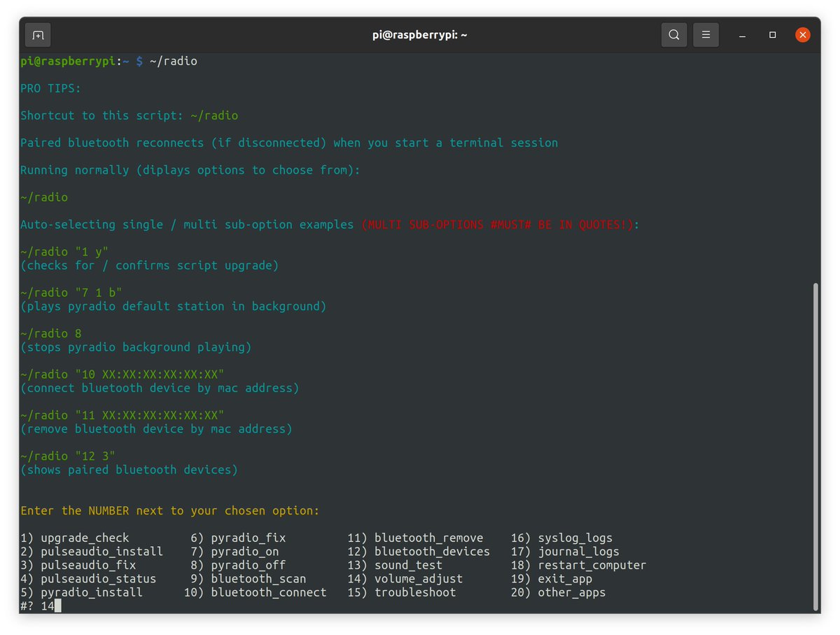Click option 11) bluetooth_remove
Screen dimensions: 840x635
[415, 538]
